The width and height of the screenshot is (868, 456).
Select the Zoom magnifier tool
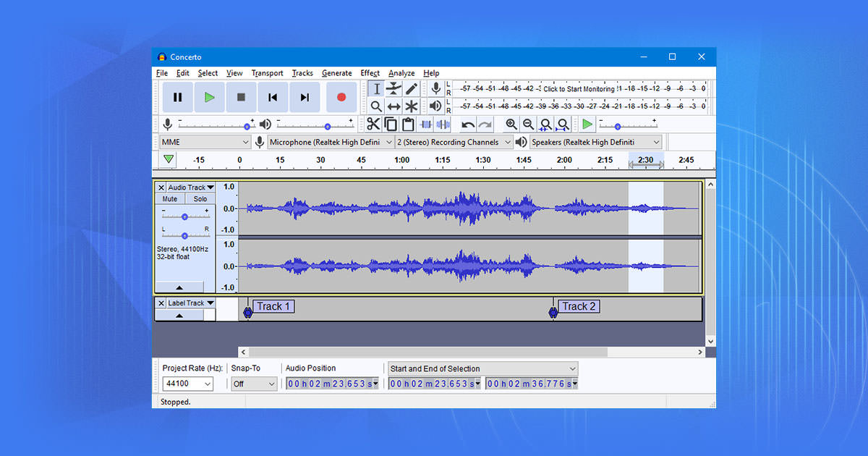pos(376,106)
